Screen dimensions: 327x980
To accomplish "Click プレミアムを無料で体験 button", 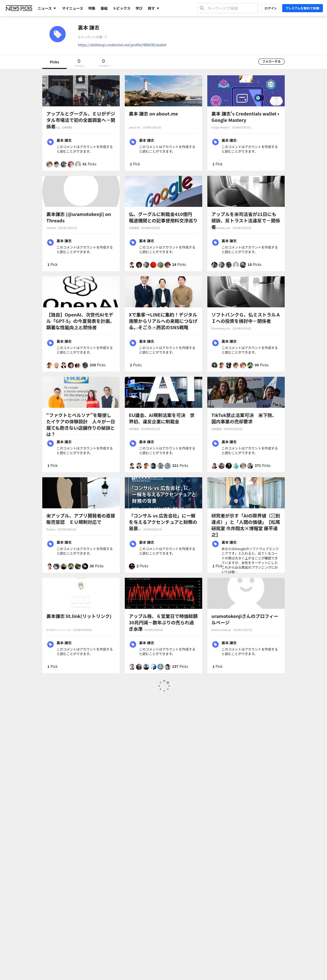I will 302,8.
